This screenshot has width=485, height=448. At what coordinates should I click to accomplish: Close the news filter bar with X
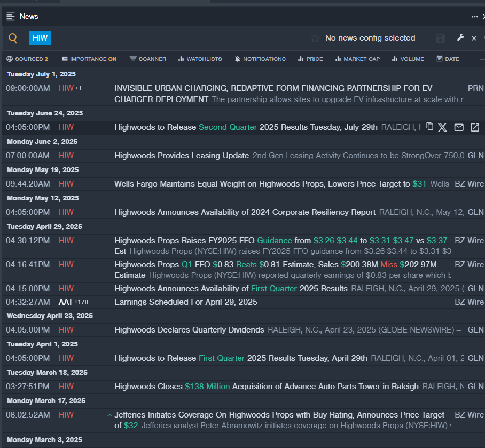(x=474, y=38)
